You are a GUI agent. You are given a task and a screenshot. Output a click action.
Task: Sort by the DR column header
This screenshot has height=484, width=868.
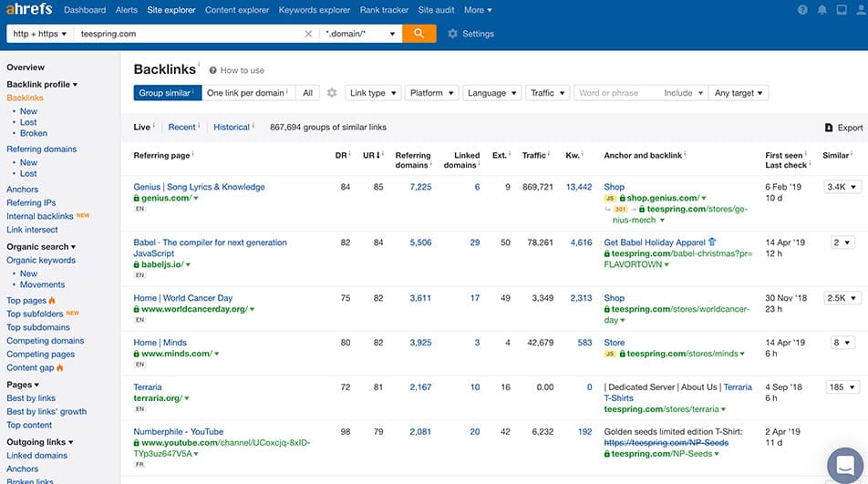point(341,156)
